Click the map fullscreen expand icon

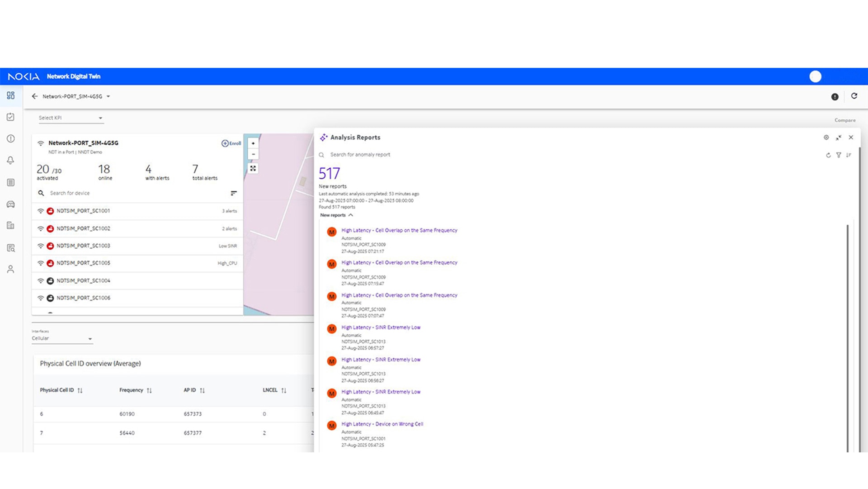tap(253, 168)
